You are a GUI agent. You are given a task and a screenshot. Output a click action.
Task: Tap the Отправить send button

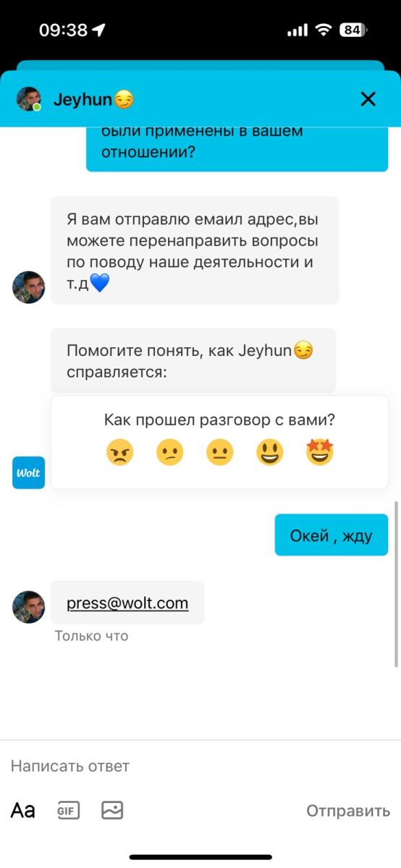click(348, 811)
